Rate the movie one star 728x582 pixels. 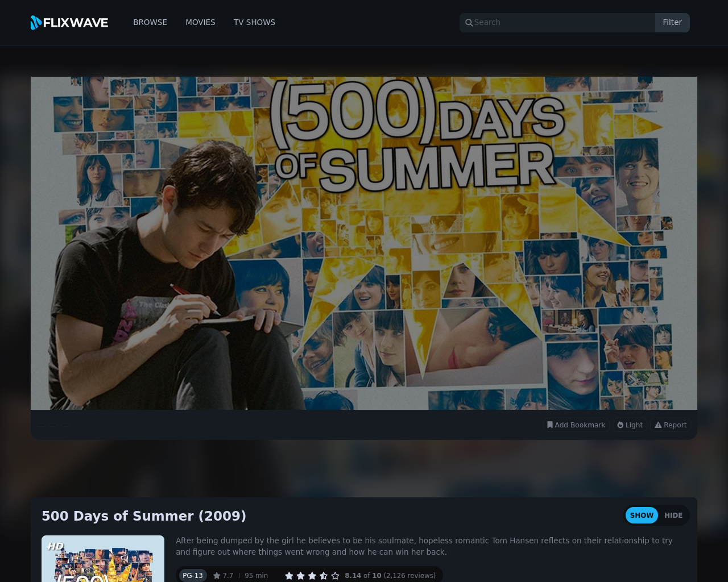[x=289, y=576]
